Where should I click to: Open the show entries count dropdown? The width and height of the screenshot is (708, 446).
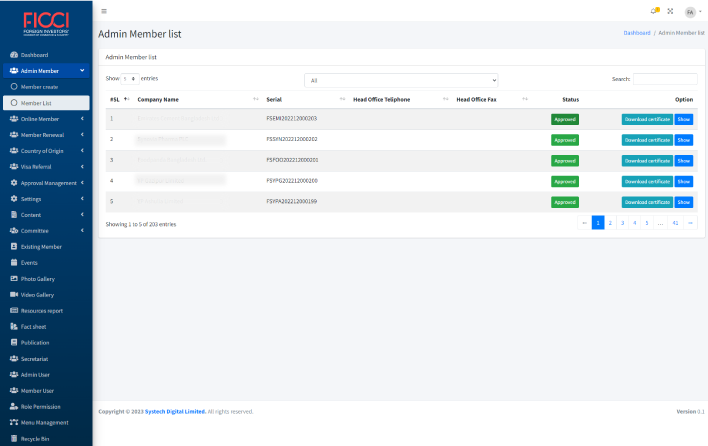tap(130, 78)
